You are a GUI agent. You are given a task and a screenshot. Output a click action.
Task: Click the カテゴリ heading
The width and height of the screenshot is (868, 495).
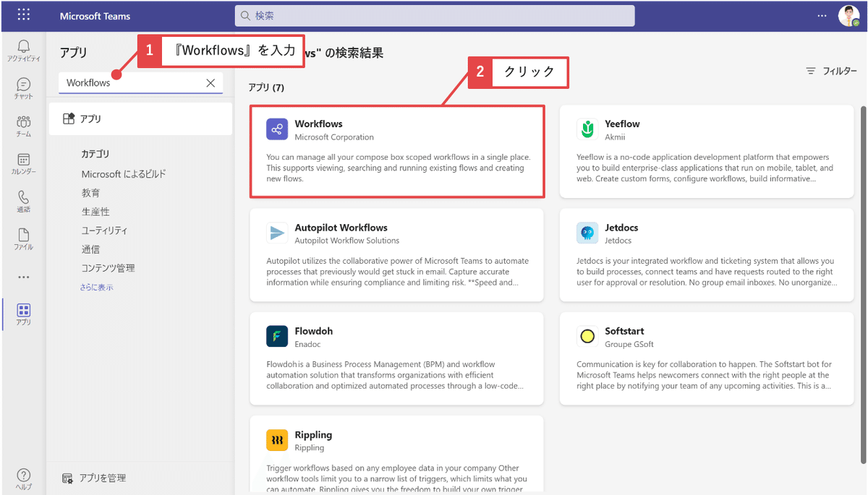pyautogui.click(x=95, y=154)
